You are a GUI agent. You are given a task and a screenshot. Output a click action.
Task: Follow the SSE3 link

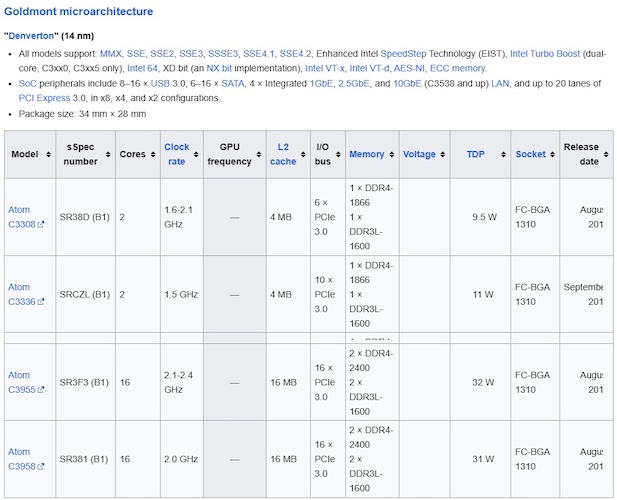click(191, 54)
